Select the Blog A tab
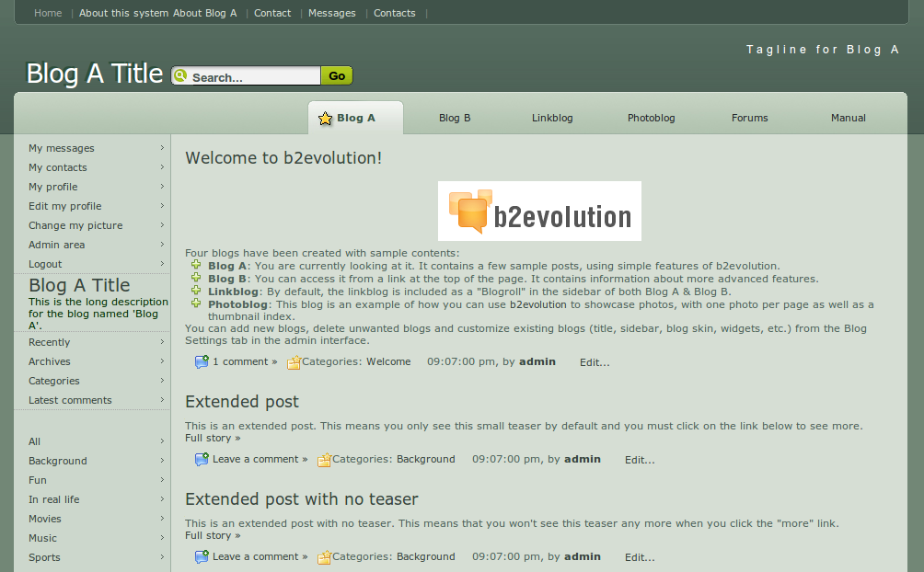 click(x=355, y=118)
